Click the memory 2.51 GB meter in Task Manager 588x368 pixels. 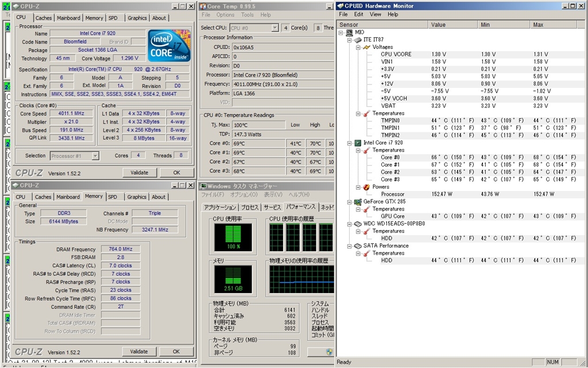click(x=233, y=279)
